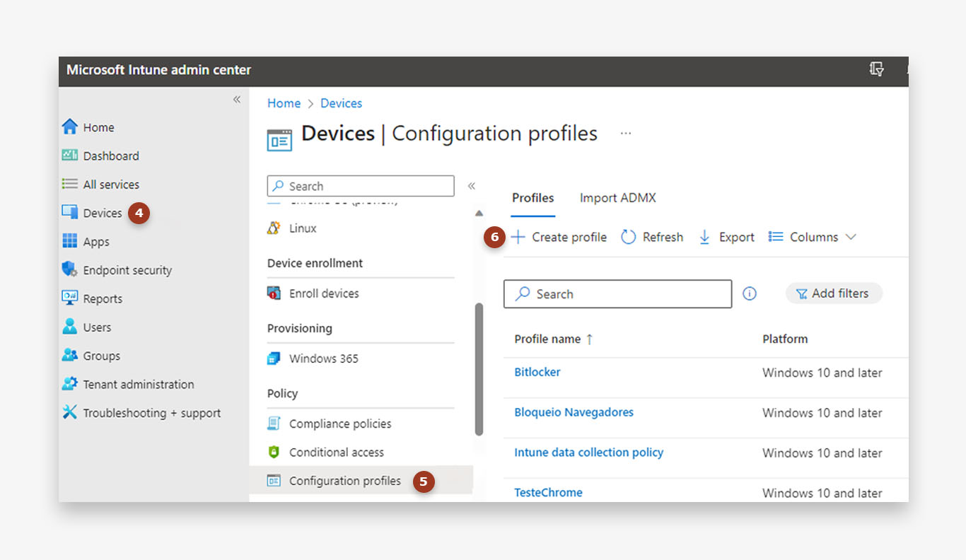Focus the Devices submenu search field
966x560 pixels.
coord(361,186)
